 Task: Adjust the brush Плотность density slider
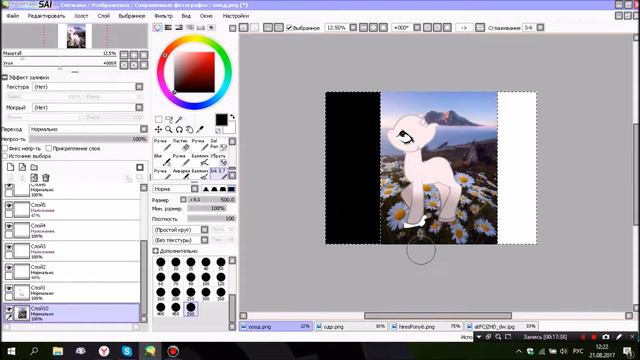pos(211,219)
